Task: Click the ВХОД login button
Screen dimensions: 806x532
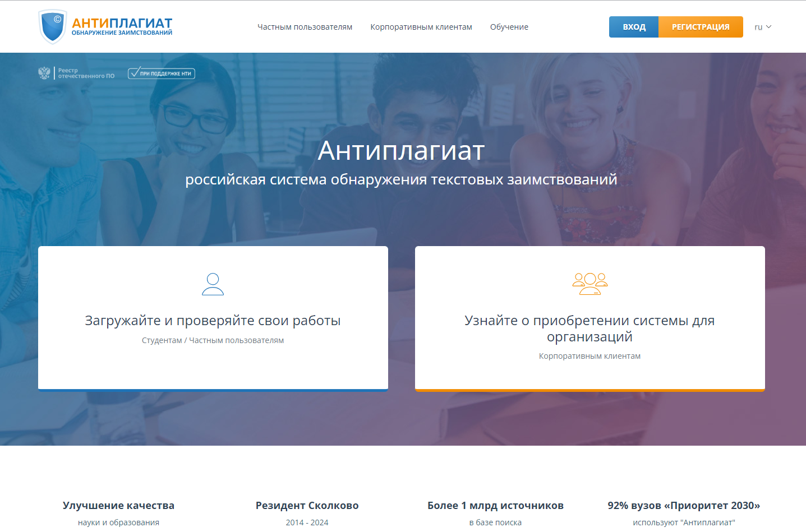Action: pyautogui.click(x=634, y=27)
